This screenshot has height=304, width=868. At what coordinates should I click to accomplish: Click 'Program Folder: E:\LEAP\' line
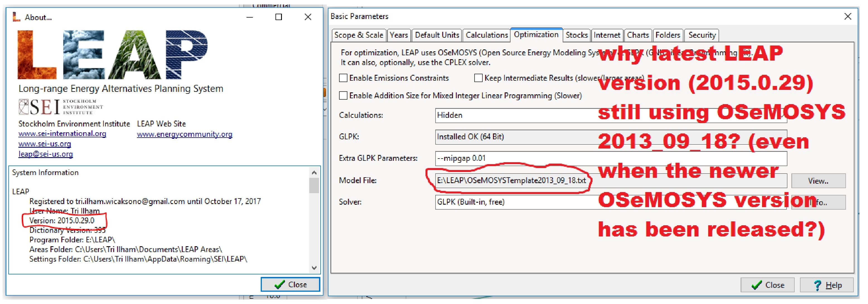click(x=72, y=240)
